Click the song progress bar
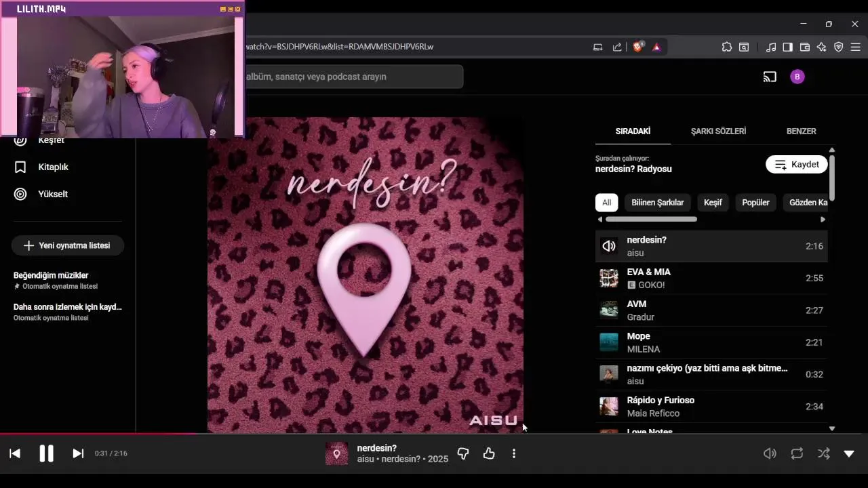The width and height of the screenshot is (868, 488). click(434, 434)
